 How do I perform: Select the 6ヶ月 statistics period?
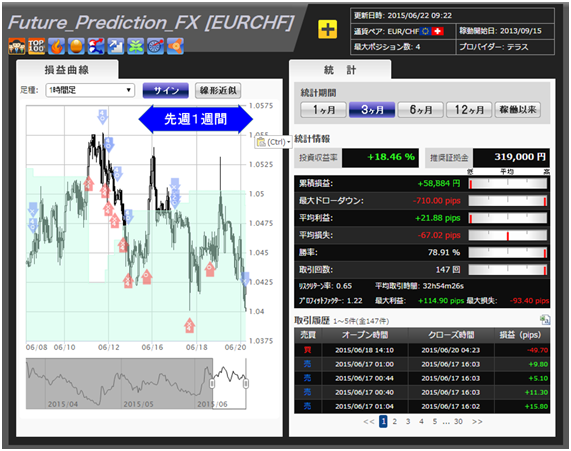[x=421, y=110]
